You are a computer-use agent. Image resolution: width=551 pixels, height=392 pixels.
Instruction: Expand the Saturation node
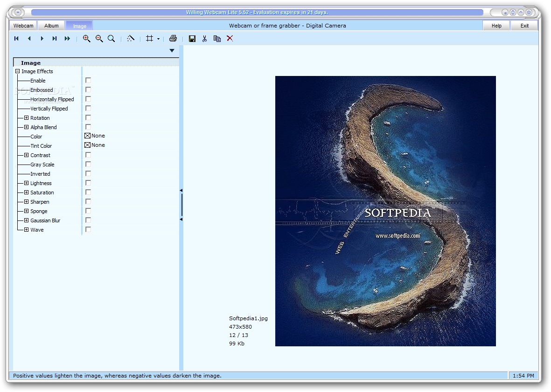(x=26, y=193)
